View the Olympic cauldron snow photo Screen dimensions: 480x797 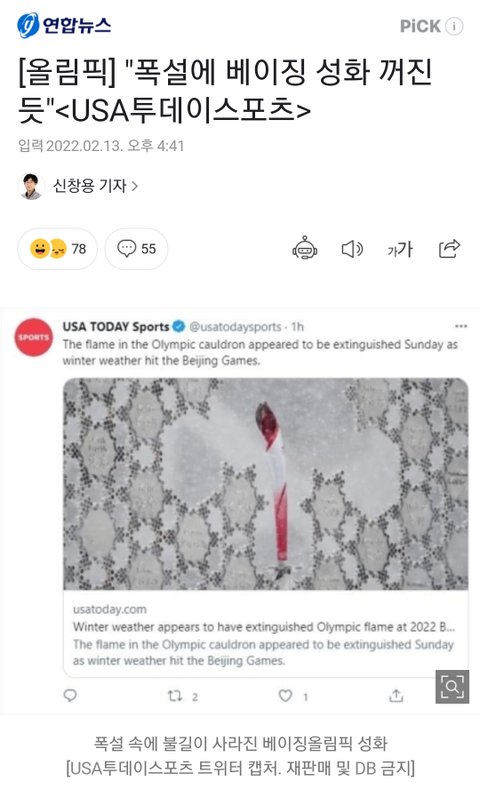(x=265, y=484)
